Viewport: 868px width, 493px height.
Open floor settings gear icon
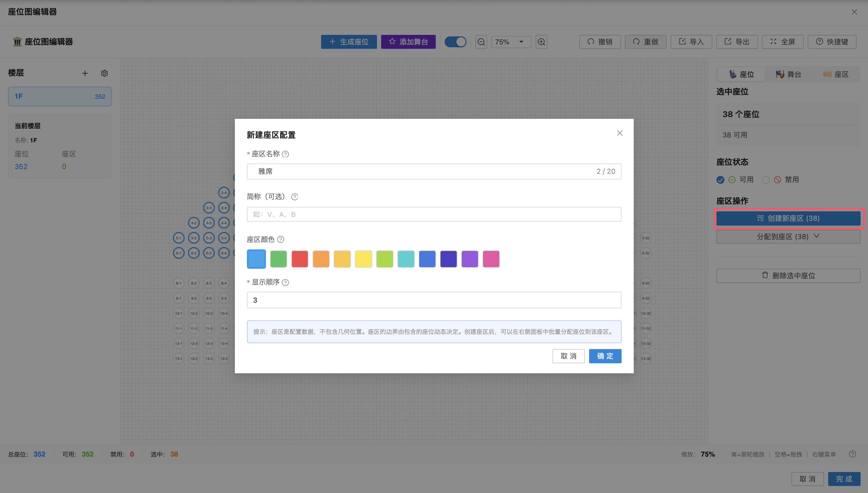pyautogui.click(x=104, y=73)
